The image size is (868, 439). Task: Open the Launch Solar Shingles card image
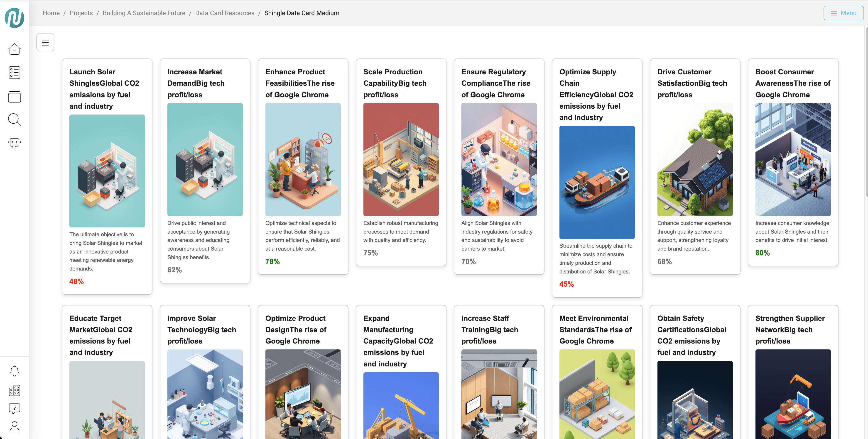pyautogui.click(x=107, y=171)
